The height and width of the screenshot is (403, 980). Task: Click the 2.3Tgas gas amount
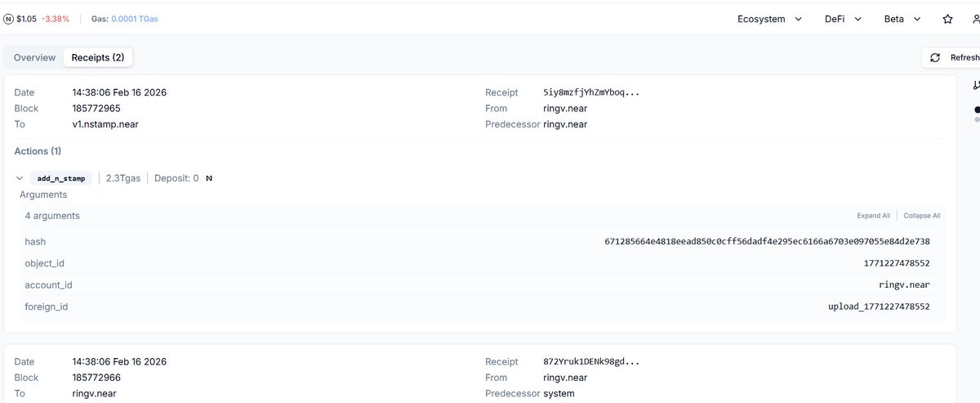pos(123,178)
